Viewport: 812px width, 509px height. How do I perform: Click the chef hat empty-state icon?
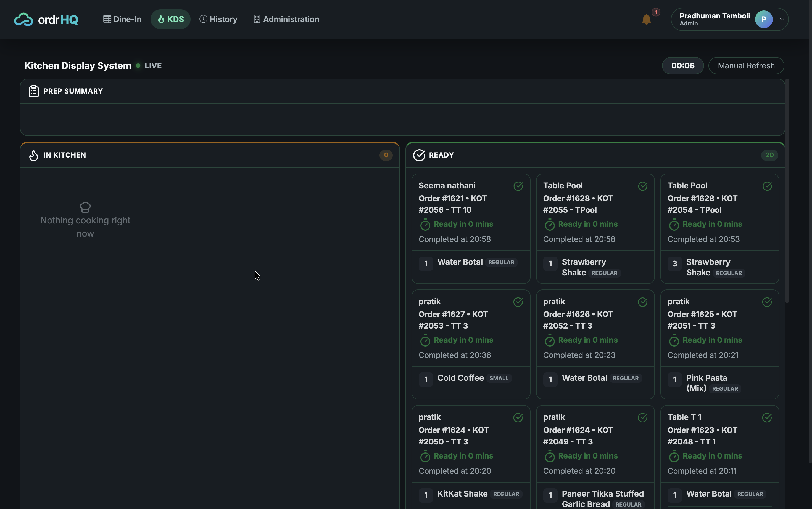click(85, 207)
